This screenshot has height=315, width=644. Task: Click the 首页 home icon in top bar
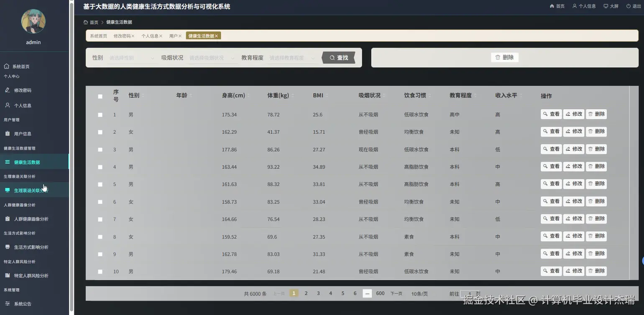tap(552, 6)
